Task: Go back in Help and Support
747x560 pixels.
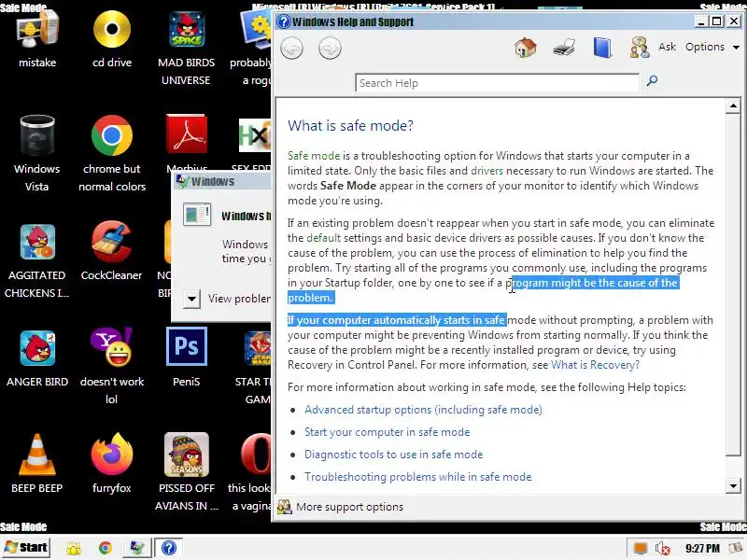Action: coord(291,49)
